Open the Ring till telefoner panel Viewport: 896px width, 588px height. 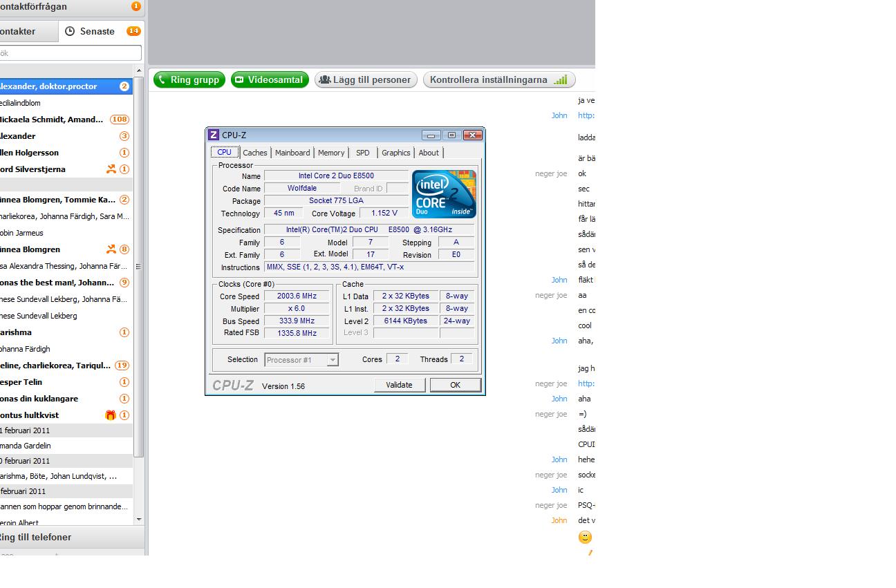pos(72,537)
